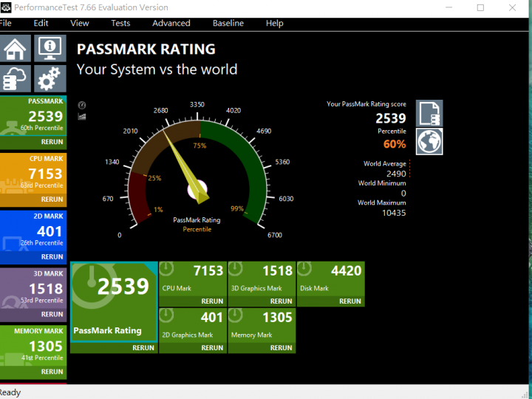Open the Home screen icon

[x=15, y=48]
